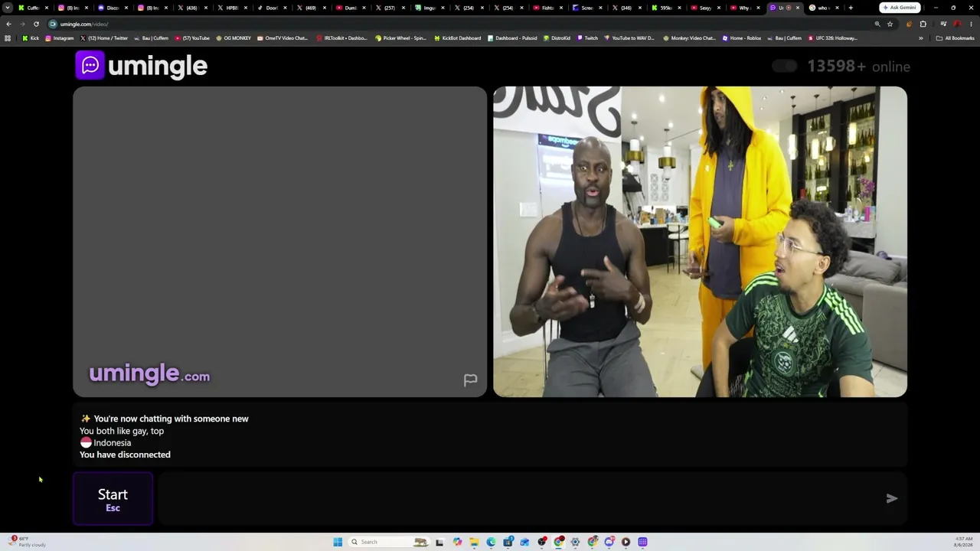Open the Apps grid in bookmarks bar
The height and width of the screenshot is (551, 980).
pos(8,37)
